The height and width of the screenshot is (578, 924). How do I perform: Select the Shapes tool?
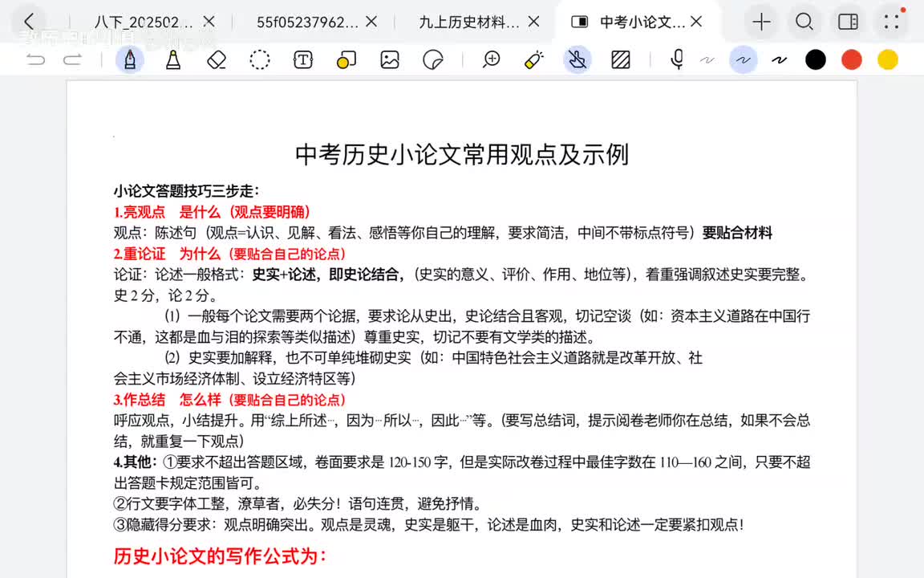(x=346, y=59)
